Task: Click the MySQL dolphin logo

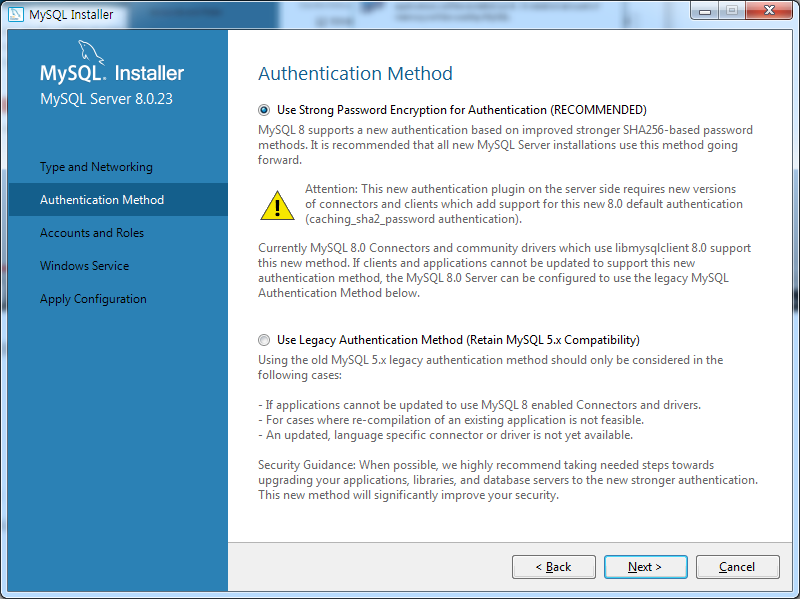Action: [x=91, y=53]
